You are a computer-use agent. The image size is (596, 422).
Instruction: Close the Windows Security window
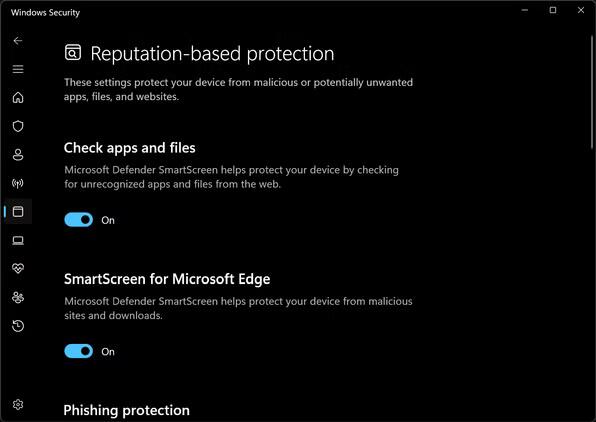pos(581,10)
